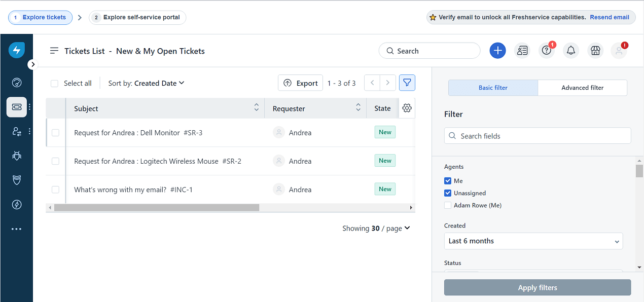Open the shield icon in the sidebar
Viewport: 644px width, 302px height.
coord(17,180)
